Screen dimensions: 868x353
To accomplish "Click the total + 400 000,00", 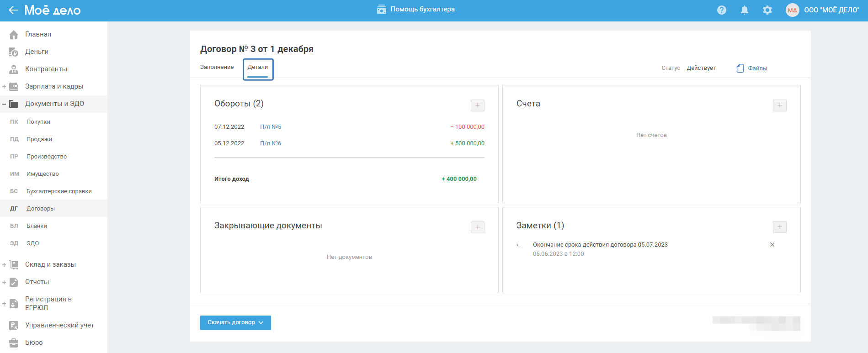I will tap(459, 179).
